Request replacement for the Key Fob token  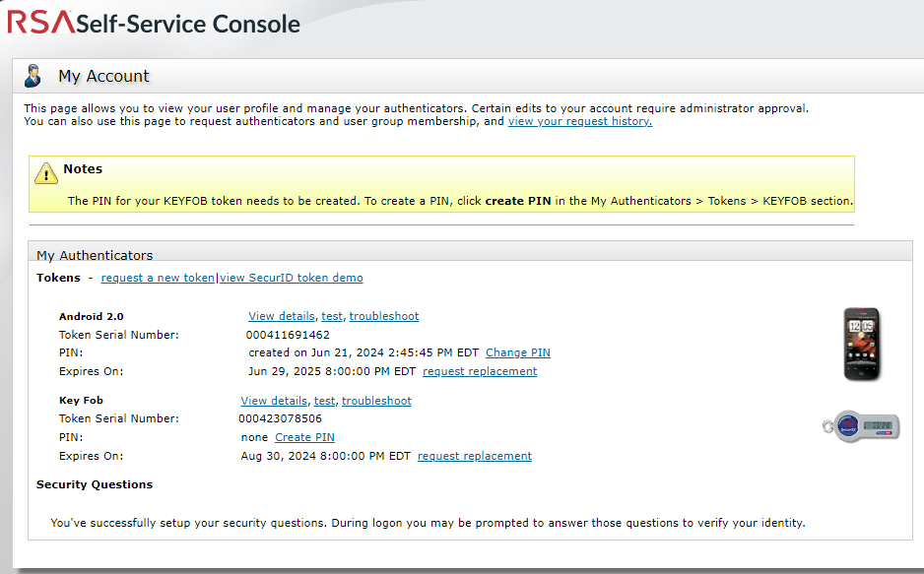coord(475,456)
